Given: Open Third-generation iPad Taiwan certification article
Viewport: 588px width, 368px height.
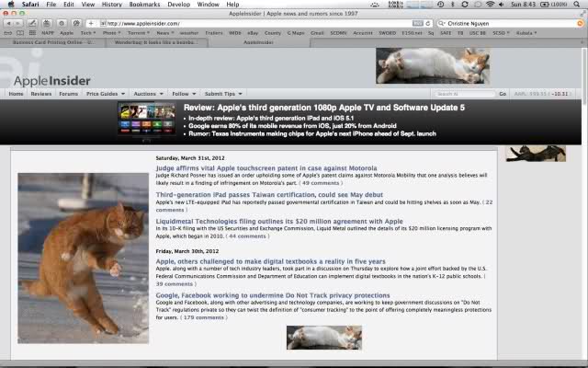Looking at the screenshot, I should coord(269,195).
